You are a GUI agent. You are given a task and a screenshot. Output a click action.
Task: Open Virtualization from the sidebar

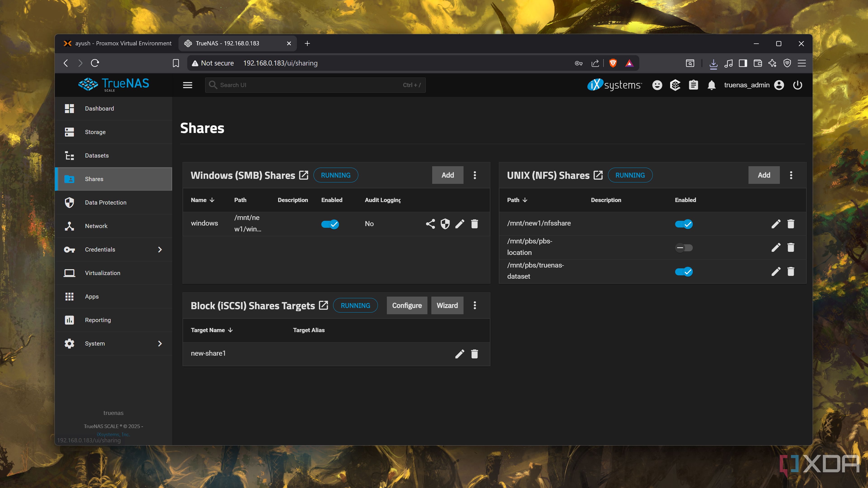click(x=113, y=273)
